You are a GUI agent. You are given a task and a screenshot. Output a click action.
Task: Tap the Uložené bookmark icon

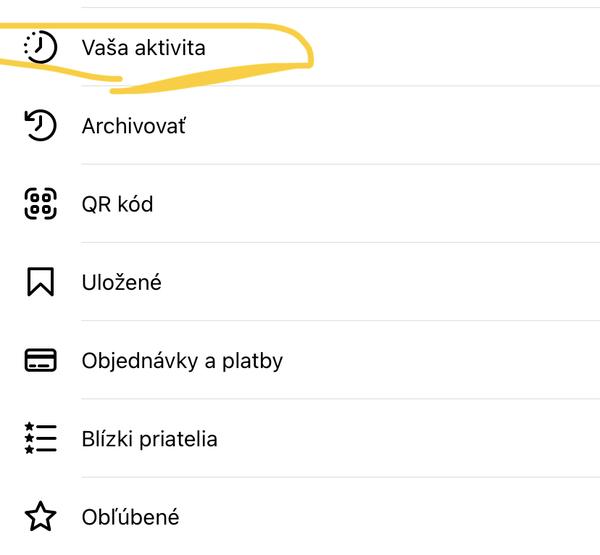(40, 282)
